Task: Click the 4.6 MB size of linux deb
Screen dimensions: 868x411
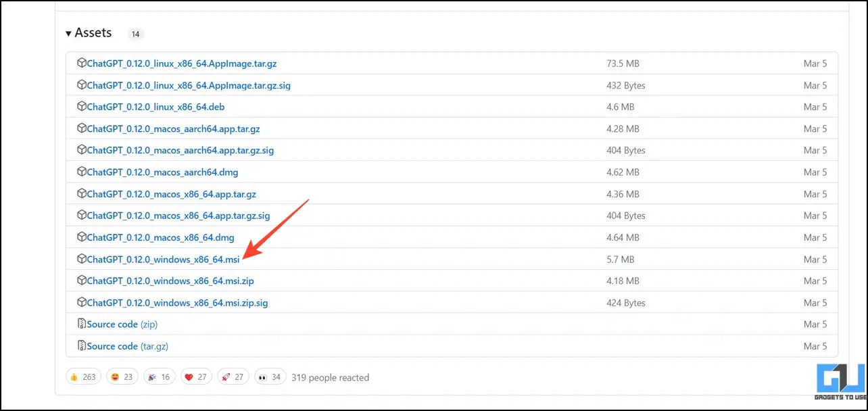Action: point(621,107)
